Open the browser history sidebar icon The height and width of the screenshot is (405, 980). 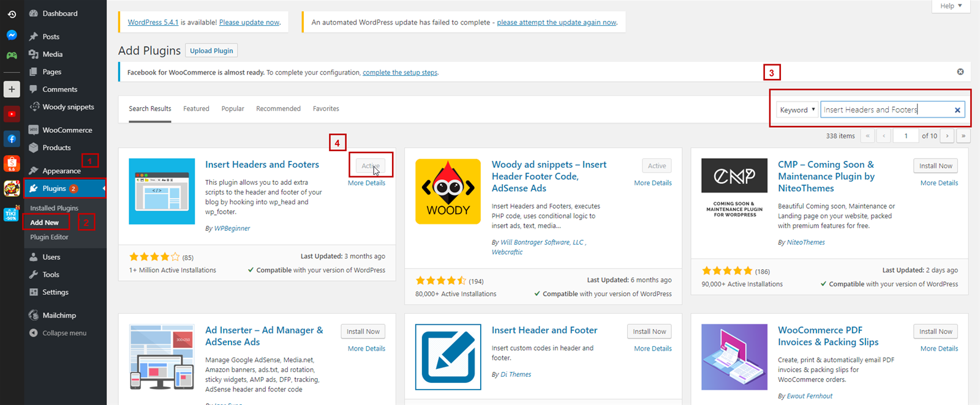coord(12,14)
